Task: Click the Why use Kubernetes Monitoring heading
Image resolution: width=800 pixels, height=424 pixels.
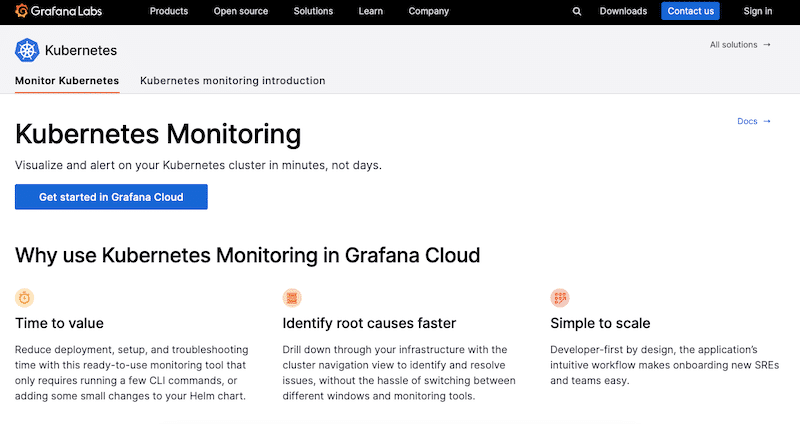Action: (x=247, y=255)
